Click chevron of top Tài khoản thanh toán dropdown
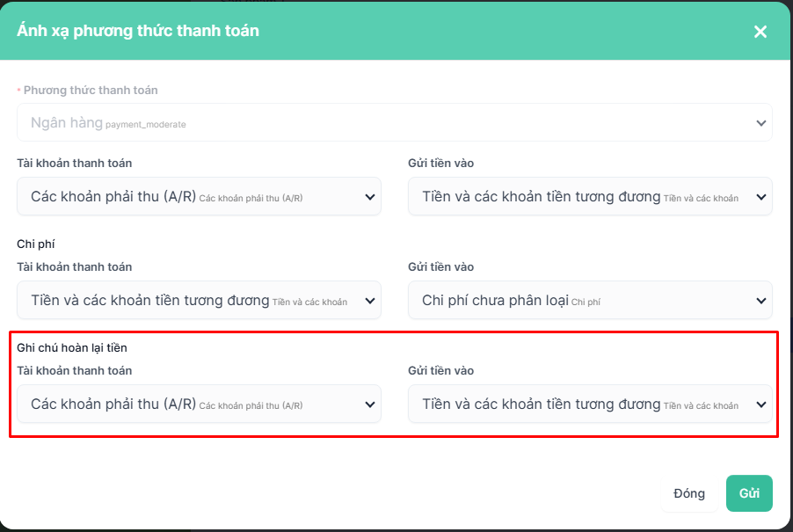The image size is (793, 532). point(370,197)
